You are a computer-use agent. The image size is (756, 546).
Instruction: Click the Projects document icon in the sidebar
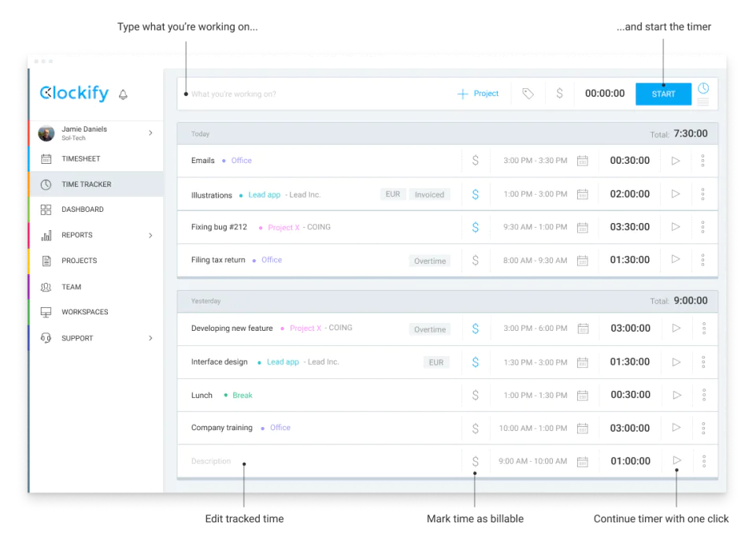46,261
